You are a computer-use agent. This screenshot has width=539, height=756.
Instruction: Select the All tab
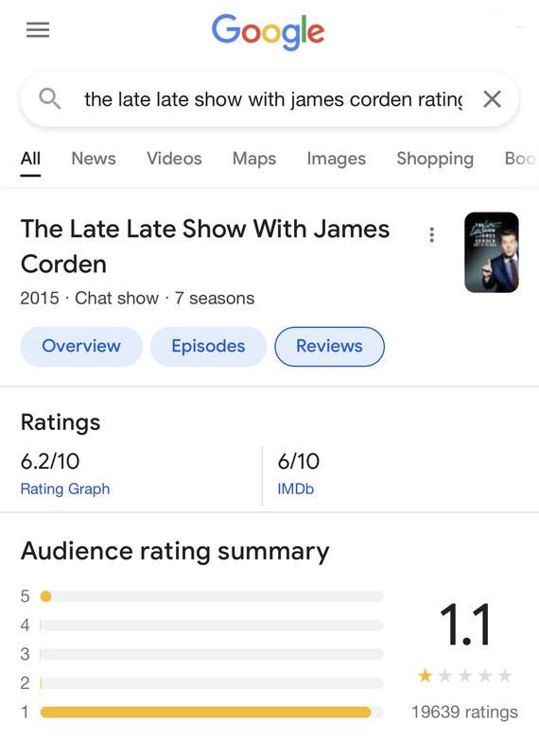(x=30, y=159)
